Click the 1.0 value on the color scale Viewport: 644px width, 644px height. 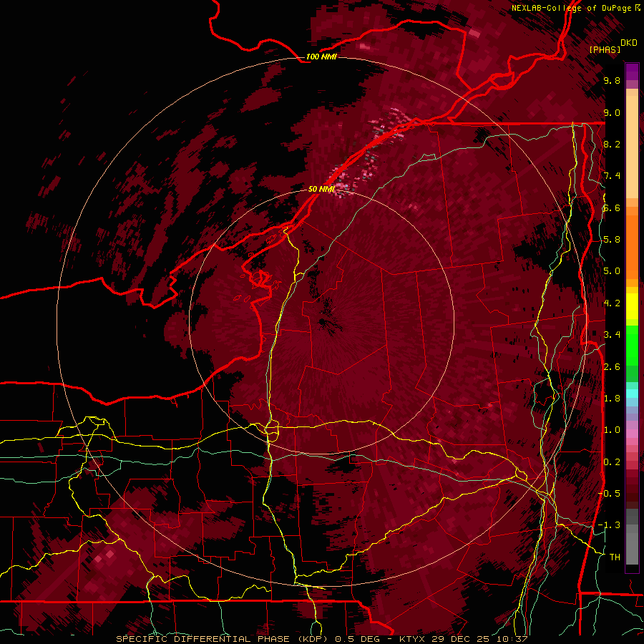(612, 430)
